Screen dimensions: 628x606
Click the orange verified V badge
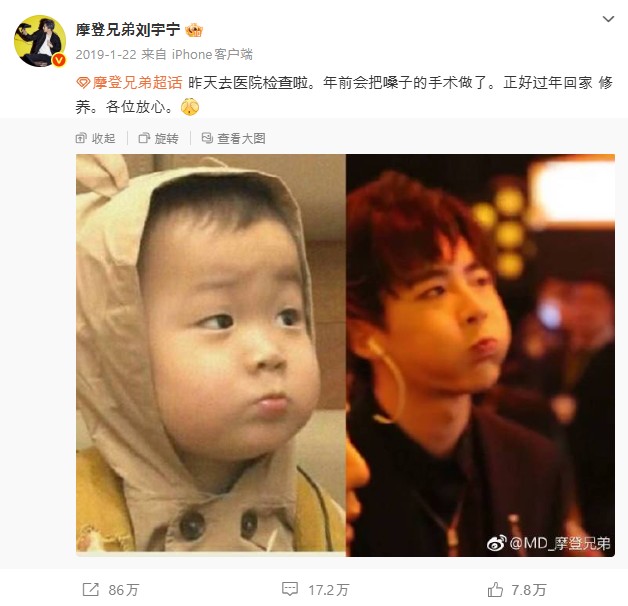click(59, 60)
